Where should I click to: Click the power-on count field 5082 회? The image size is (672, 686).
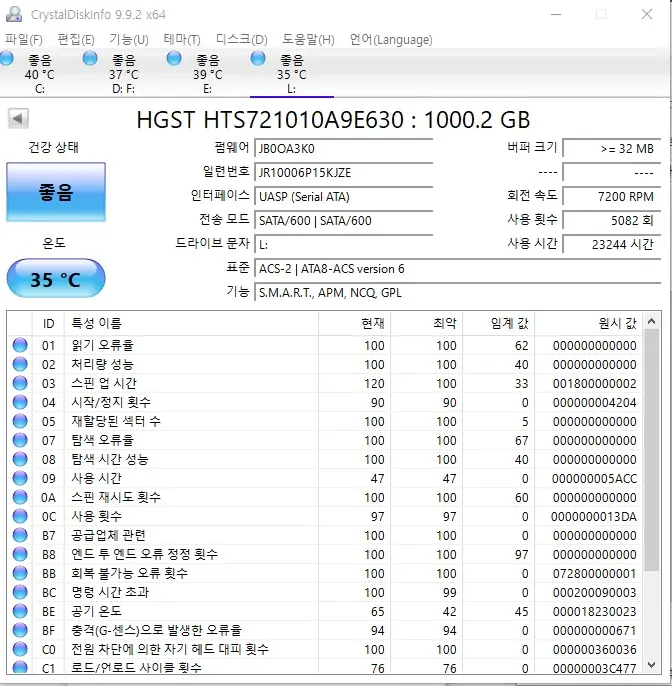point(611,220)
